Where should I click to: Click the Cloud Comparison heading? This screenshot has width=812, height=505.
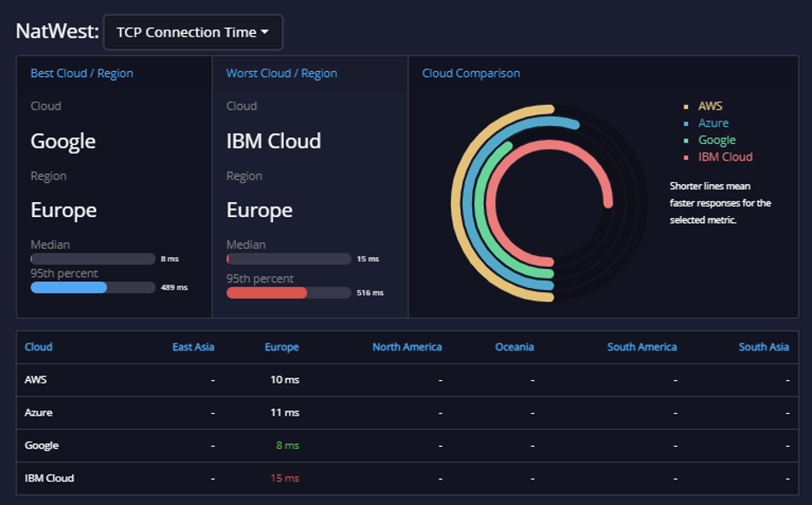click(471, 74)
